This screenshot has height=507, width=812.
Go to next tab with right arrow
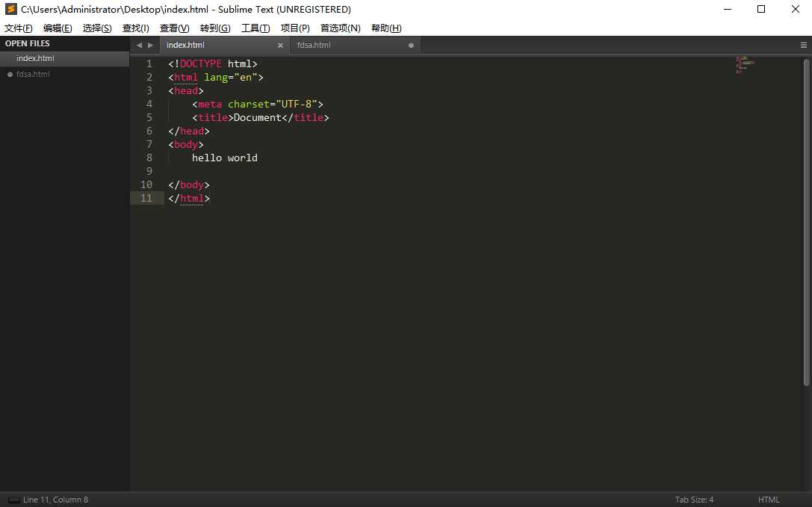point(150,45)
